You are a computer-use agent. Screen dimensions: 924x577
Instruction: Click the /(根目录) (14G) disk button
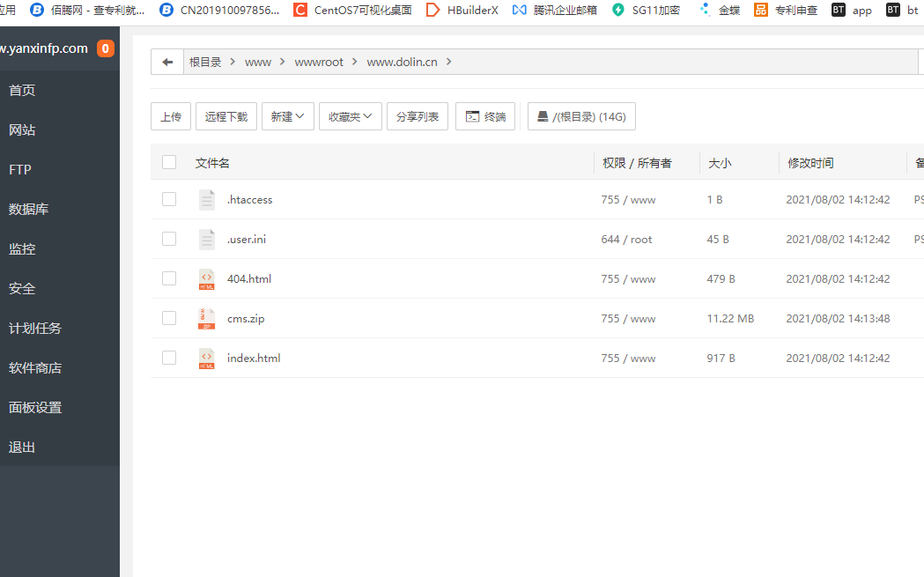click(x=581, y=116)
